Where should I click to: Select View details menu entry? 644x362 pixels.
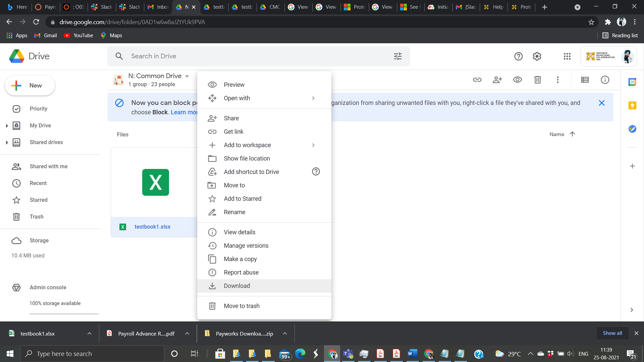(x=264, y=232)
